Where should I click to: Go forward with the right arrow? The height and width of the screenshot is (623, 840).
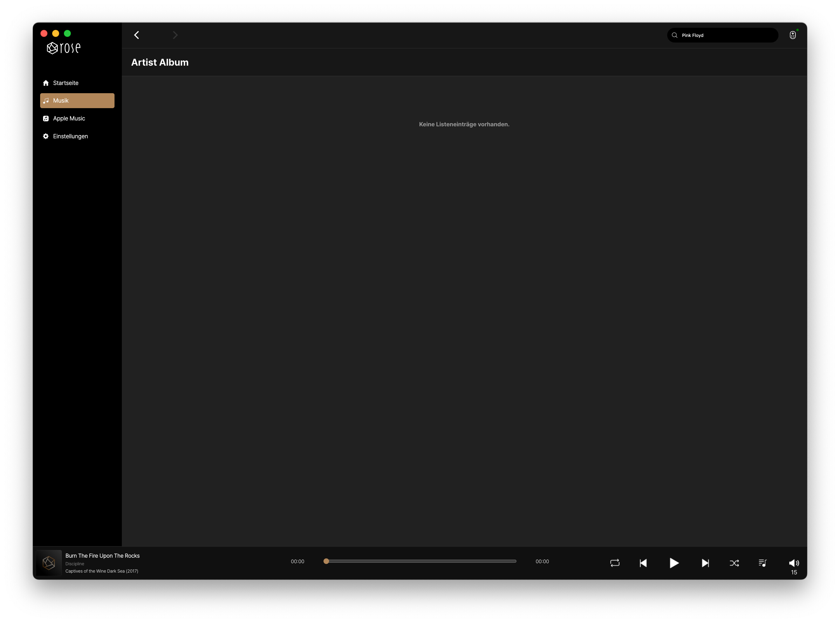[x=175, y=35]
